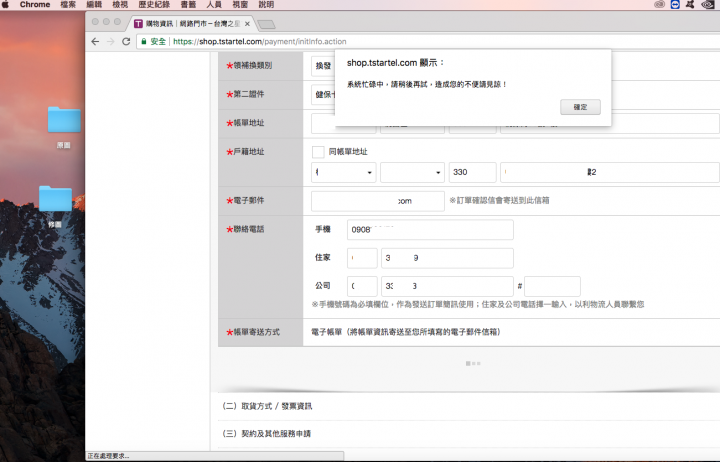Screen dimensions: 720x462
Task: Check the 同帳單地址 checkbox
Action: coord(318,152)
